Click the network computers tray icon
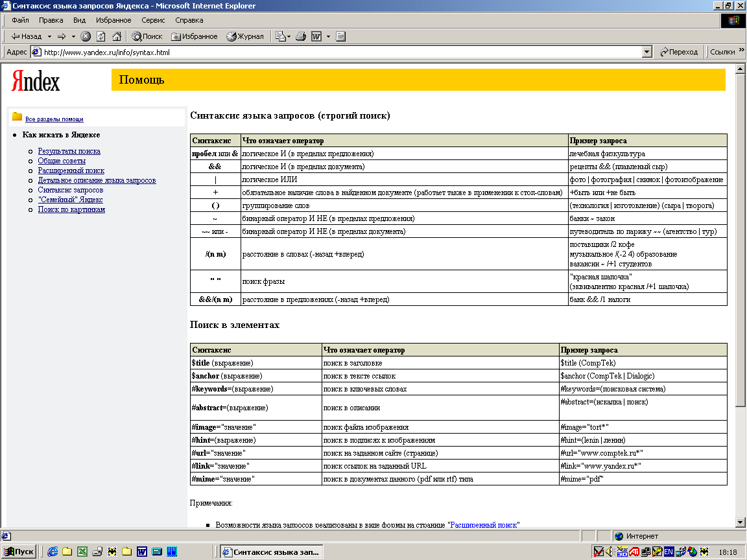The width and height of the screenshot is (747, 560). coord(646,552)
